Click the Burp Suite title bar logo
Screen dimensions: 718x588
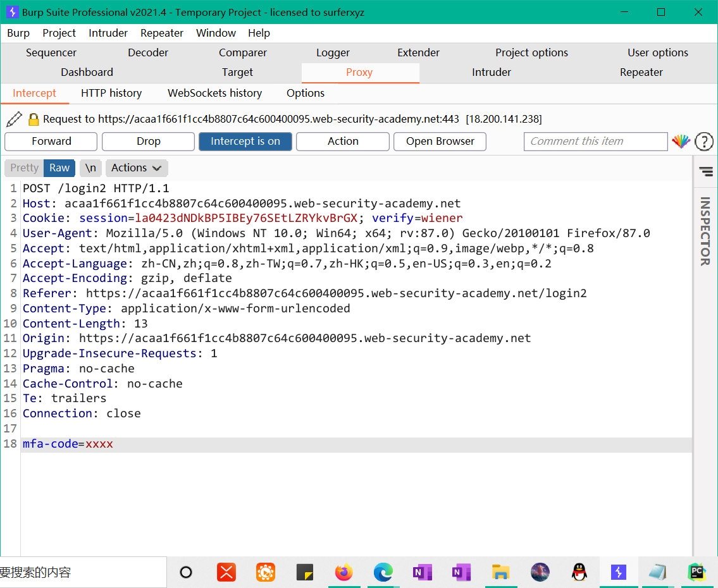(13, 12)
